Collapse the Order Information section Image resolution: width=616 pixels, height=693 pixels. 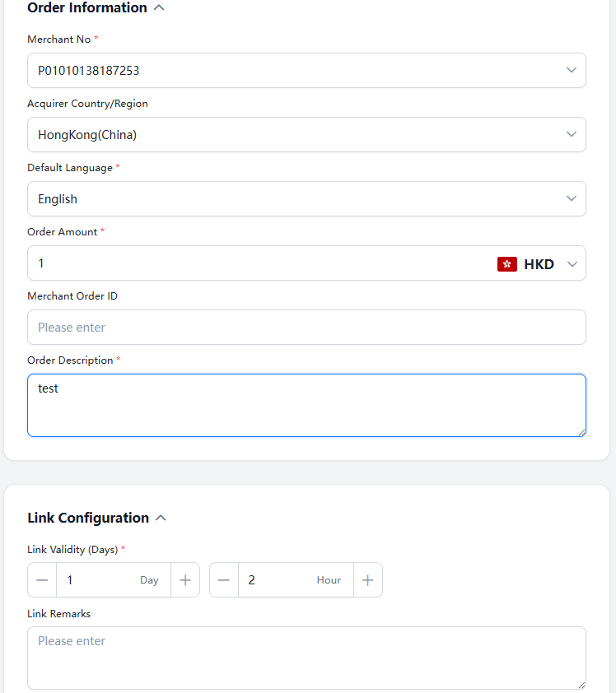pos(159,8)
